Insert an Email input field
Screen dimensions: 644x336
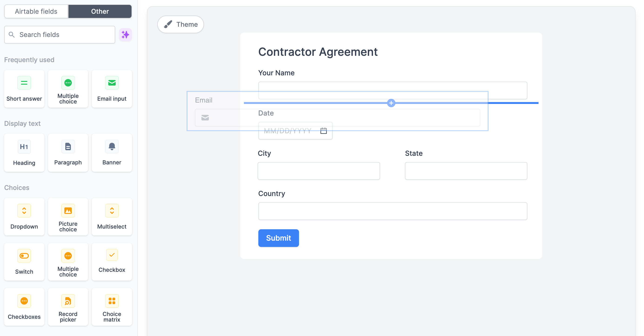pyautogui.click(x=112, y=89)
